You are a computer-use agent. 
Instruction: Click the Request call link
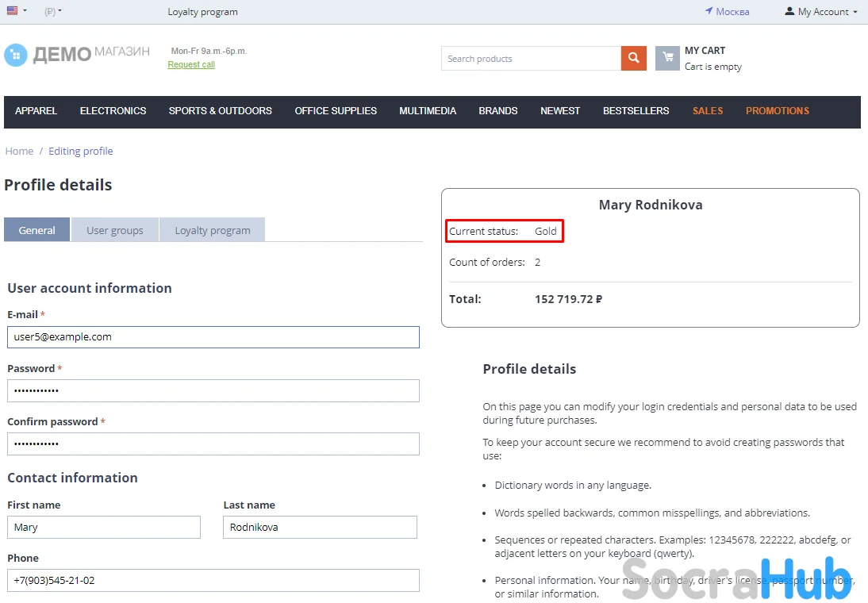point(191,65)
